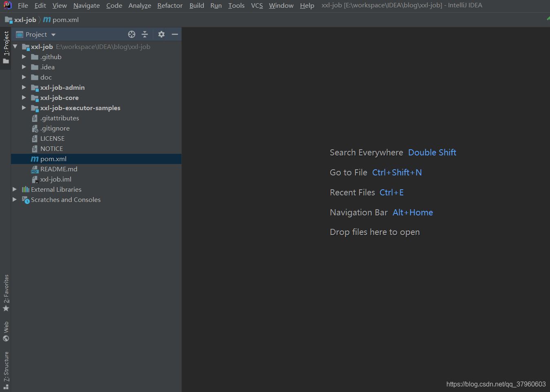Expand the xxl-job-admin module

(x=24, y=87)
